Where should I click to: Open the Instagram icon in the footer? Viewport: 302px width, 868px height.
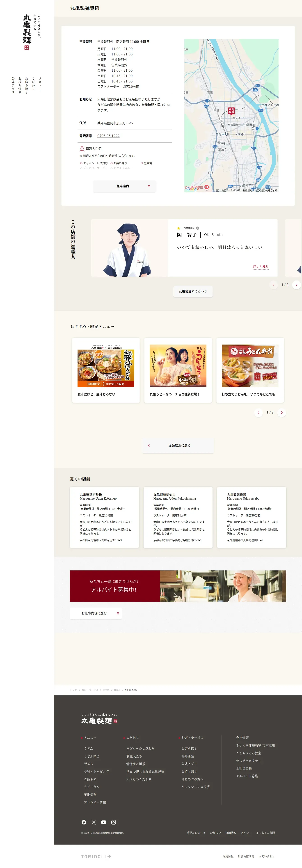pyautogui.click(x=114, y=822)
